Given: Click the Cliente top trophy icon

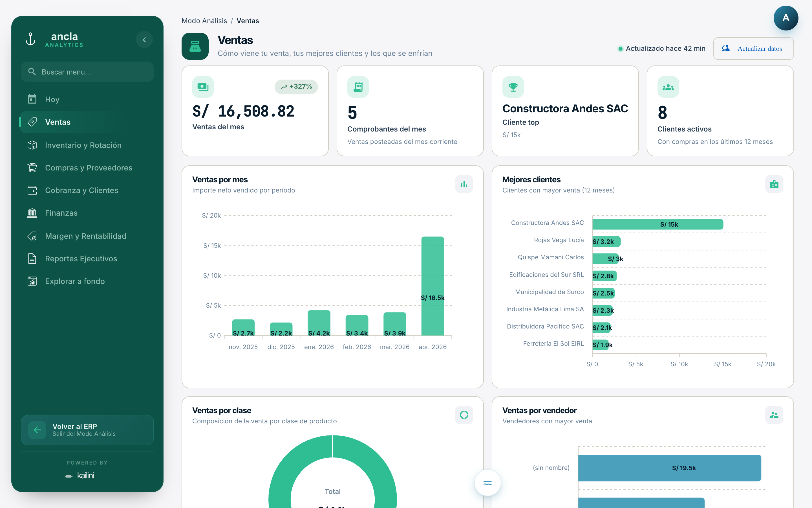Looking at the screenshot, I should tap(513, 87).
